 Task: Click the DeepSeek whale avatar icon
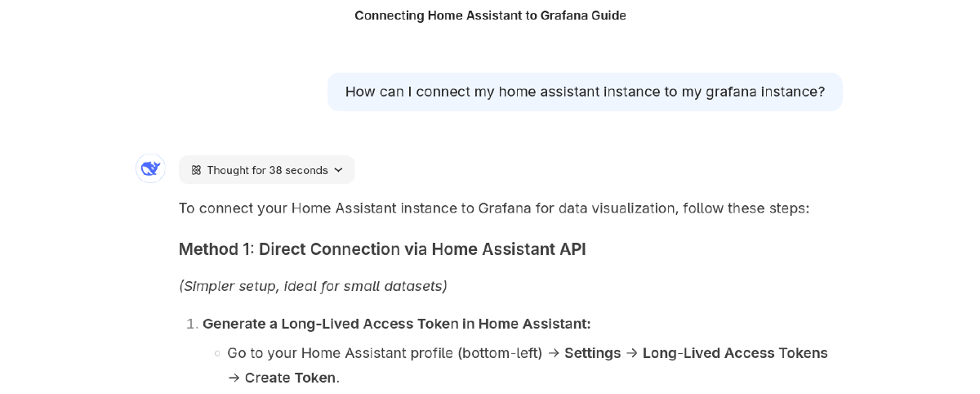coord(150,168)
